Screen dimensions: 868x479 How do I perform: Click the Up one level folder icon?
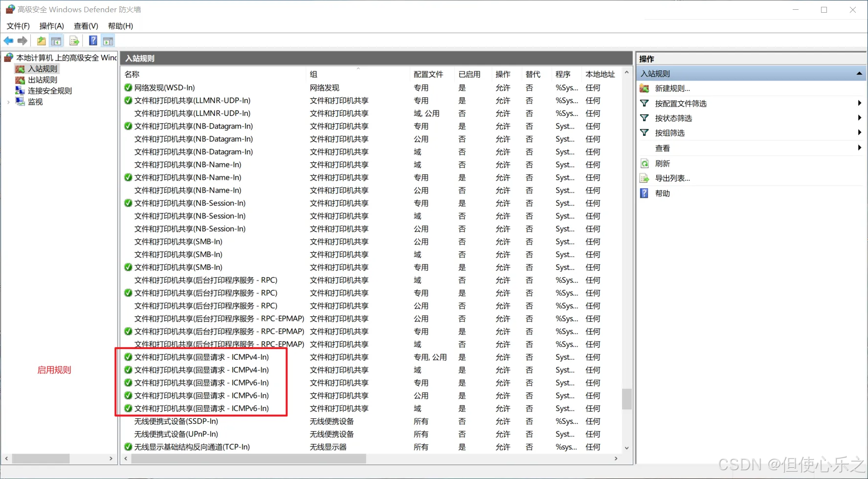click(x=42, y=41)
